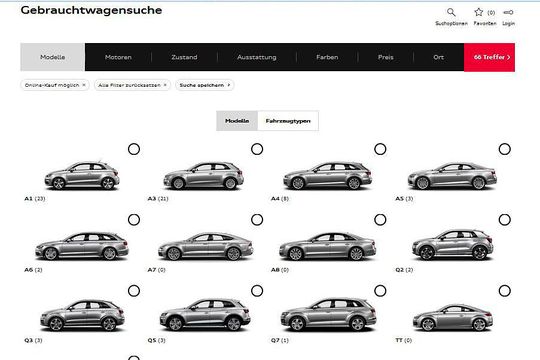Switch to the Fahrzeugtypen view toggle

(x=288, y=121)
